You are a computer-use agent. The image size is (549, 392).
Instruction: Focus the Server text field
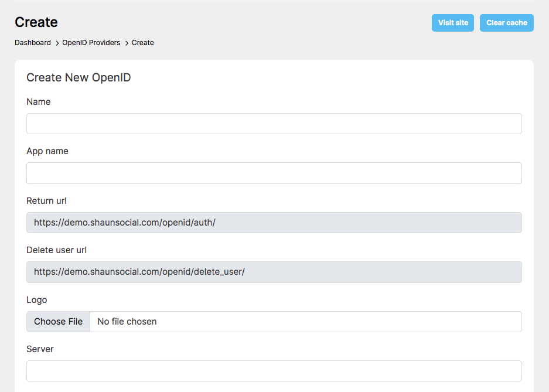pyautogui.click(x=274, y=371)
